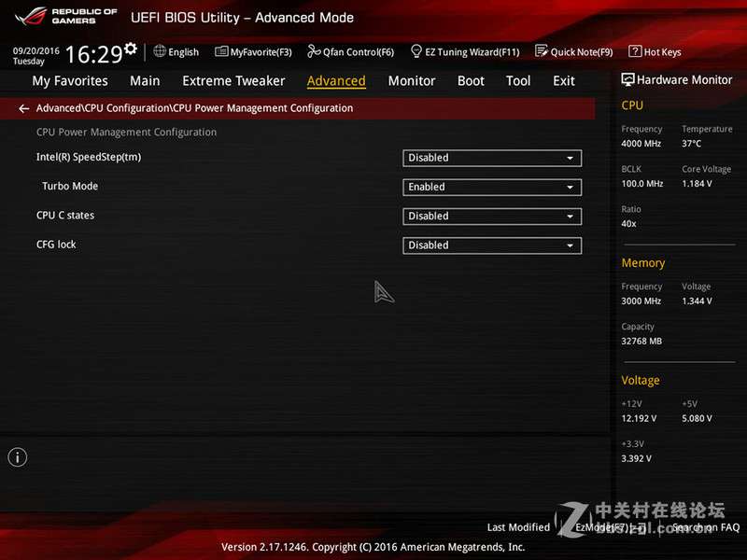747x560 pixels.
Task: Open Quick Note pencil icon
Action: [x=542, y=51]
